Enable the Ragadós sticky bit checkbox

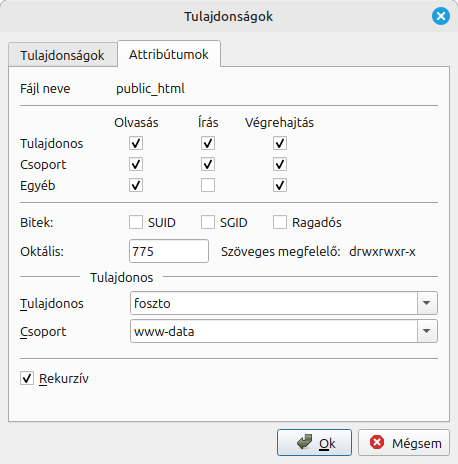[x=280, y=222]
